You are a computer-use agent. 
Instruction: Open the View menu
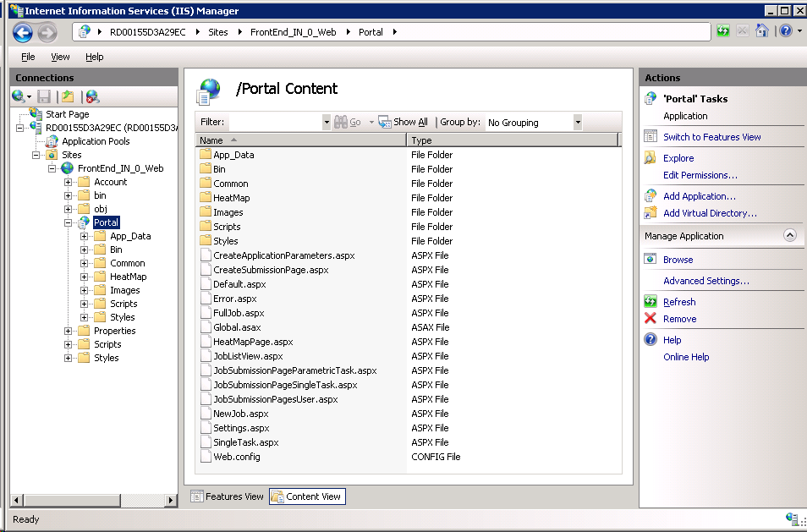59,57
